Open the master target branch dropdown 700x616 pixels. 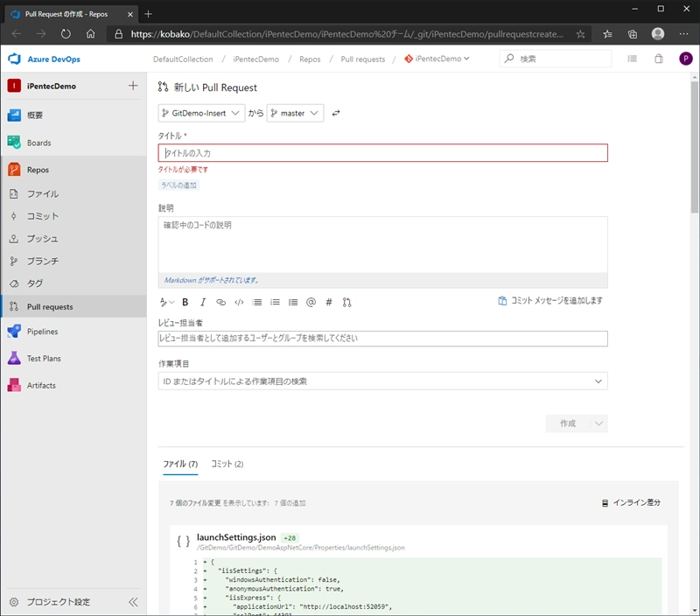pos(295,114)
